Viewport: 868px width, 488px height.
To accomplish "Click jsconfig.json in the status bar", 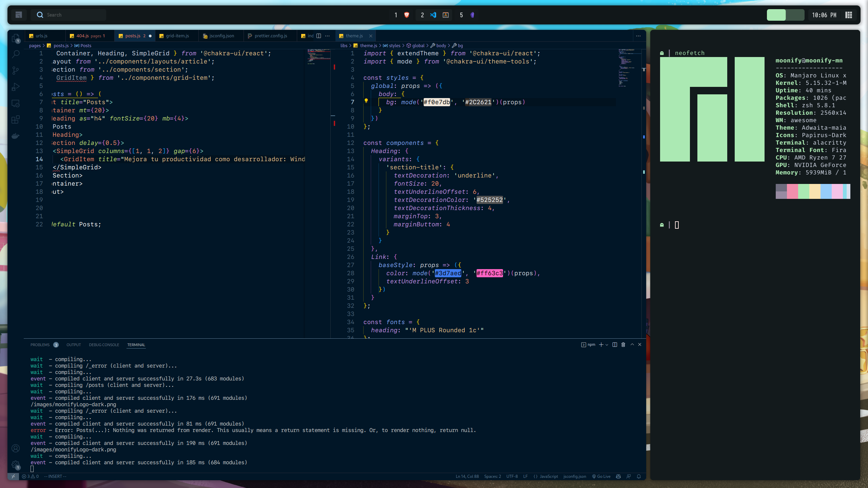I will (575, 476).
